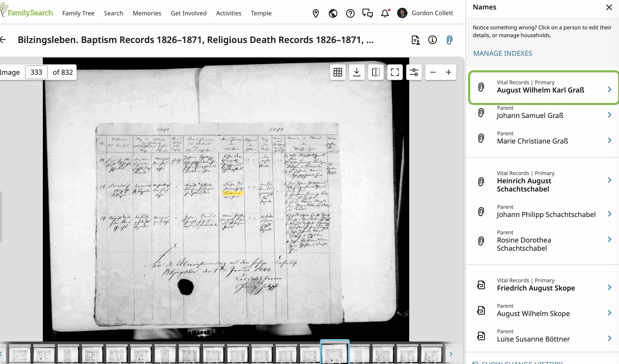Click the grid thumbnail view icon

pyautogui.click(x=338, y=72)
